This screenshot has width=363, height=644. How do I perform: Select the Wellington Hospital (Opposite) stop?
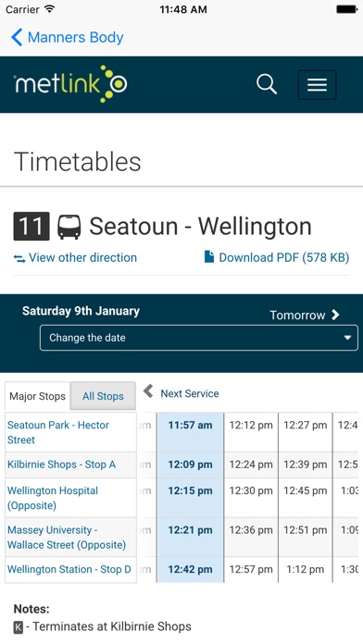click(53, 498)
